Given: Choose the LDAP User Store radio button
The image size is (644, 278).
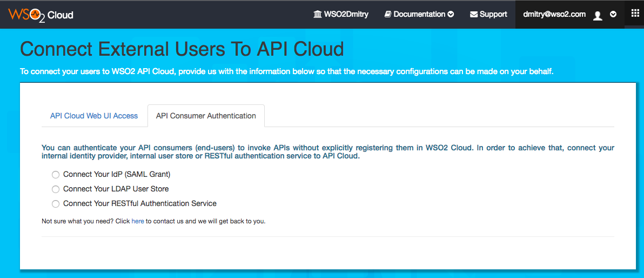Looking at the screenshot, I should (x=55, y=189).
